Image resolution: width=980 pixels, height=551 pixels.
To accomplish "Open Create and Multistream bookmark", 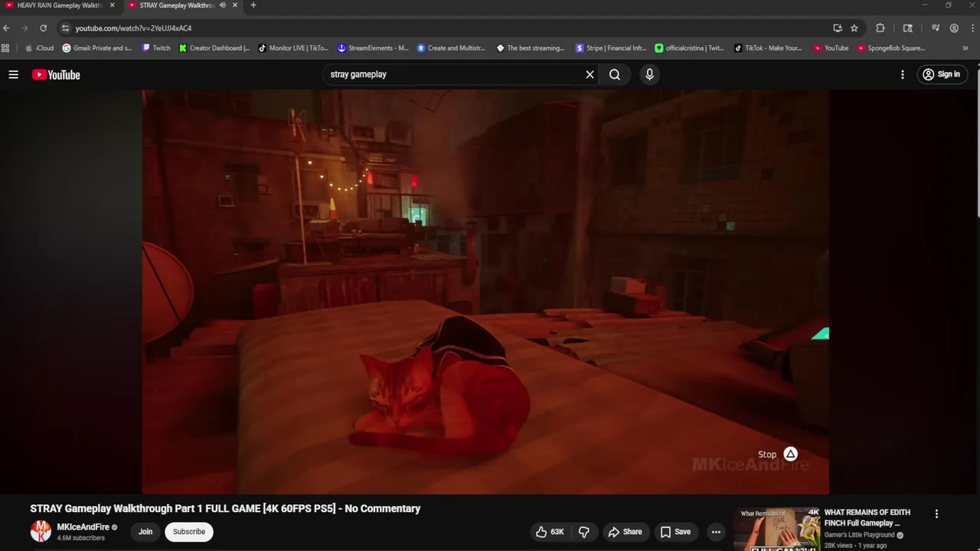I will pyautogui.click(x=452, y=48).
